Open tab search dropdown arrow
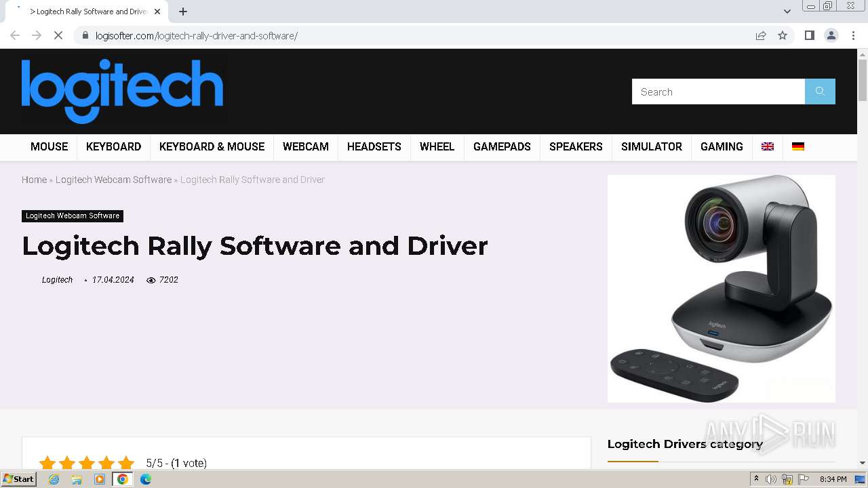868x488 pixels. 787,12
